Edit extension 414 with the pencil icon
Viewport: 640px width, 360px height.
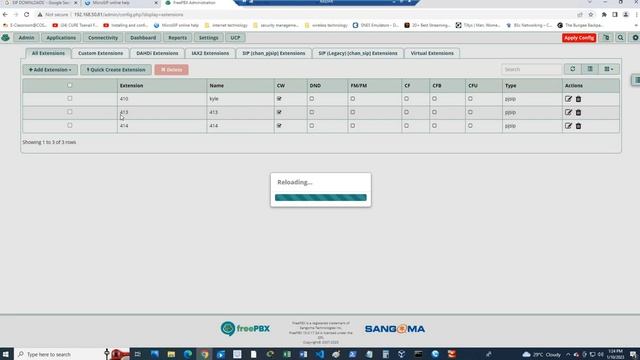click(x=568, y=126)
